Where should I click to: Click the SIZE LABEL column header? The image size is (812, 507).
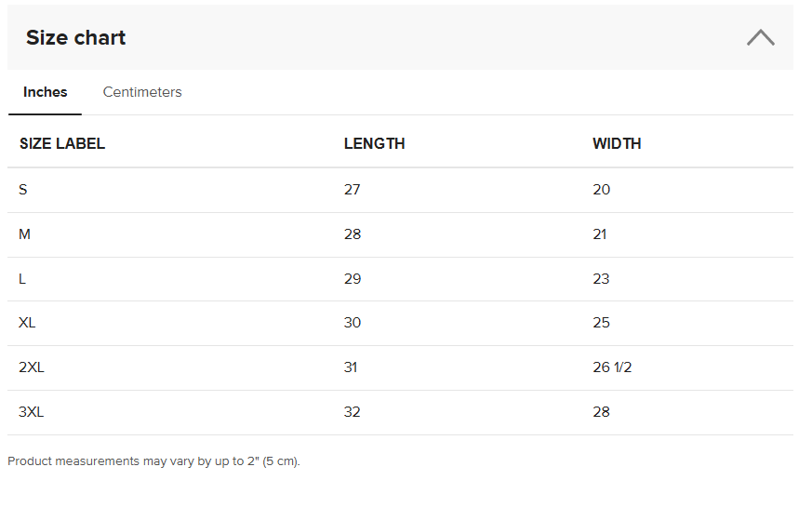click(x=62, y=143)
